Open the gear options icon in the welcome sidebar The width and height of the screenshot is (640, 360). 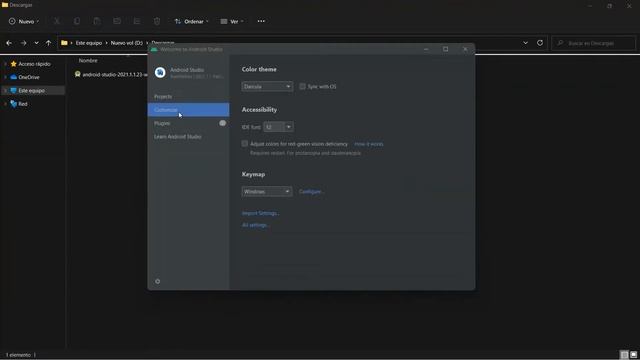(x=158, y=281)
